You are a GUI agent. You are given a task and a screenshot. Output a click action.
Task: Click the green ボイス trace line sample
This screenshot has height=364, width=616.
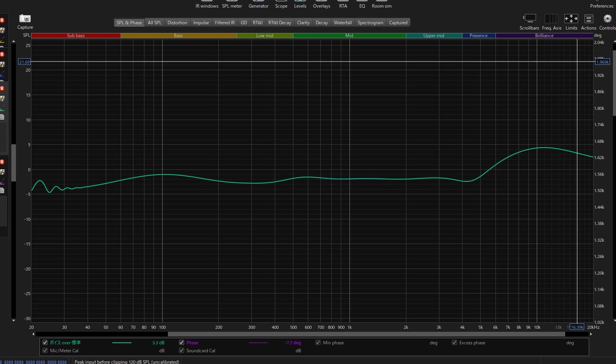point(122,342)
